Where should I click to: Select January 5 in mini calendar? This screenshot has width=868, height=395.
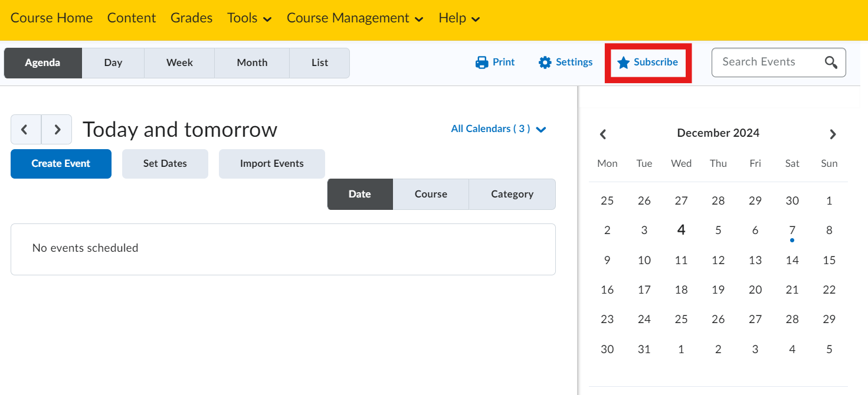tap(829, 350)
